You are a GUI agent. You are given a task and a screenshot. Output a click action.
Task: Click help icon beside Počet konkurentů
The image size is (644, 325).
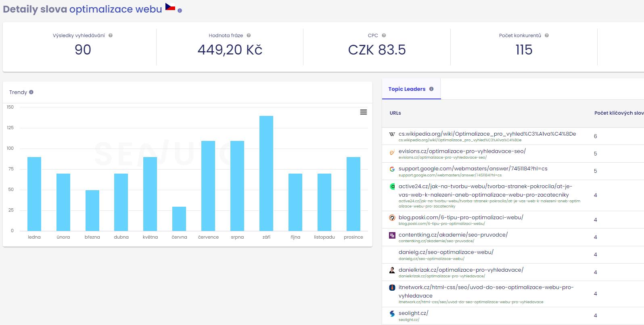[x=547, y=36]
